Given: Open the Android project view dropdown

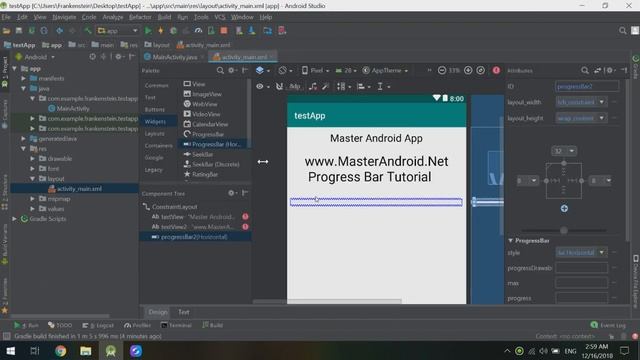Looking at the screenshot, I should 35,57.
